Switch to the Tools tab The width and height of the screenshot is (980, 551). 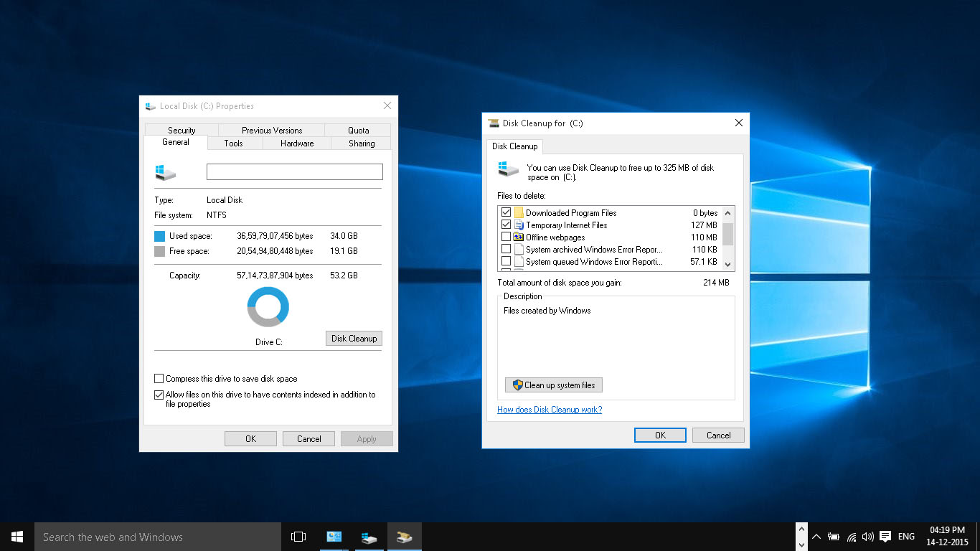pyautogui.click(x=234, y=143)
